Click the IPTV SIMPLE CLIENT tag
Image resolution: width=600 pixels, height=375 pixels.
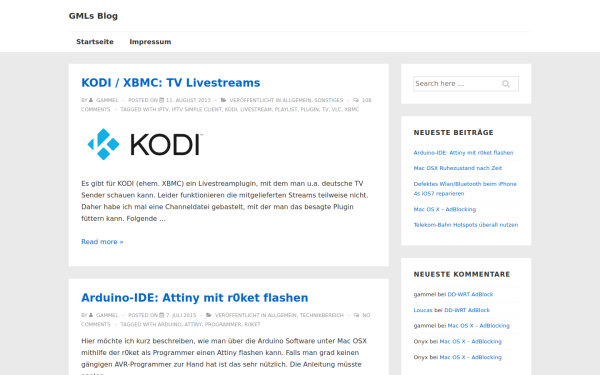pyautogui.click(x=197, y=109)
